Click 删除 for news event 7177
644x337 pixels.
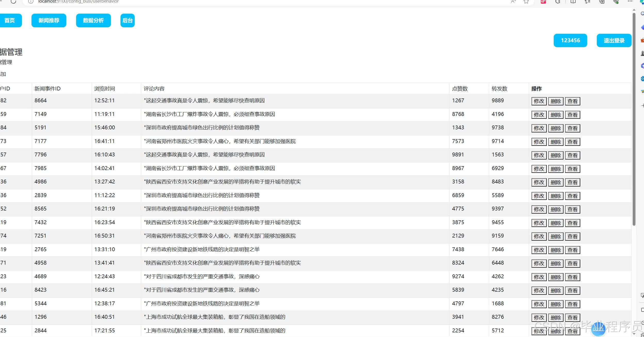click(556, 142)
